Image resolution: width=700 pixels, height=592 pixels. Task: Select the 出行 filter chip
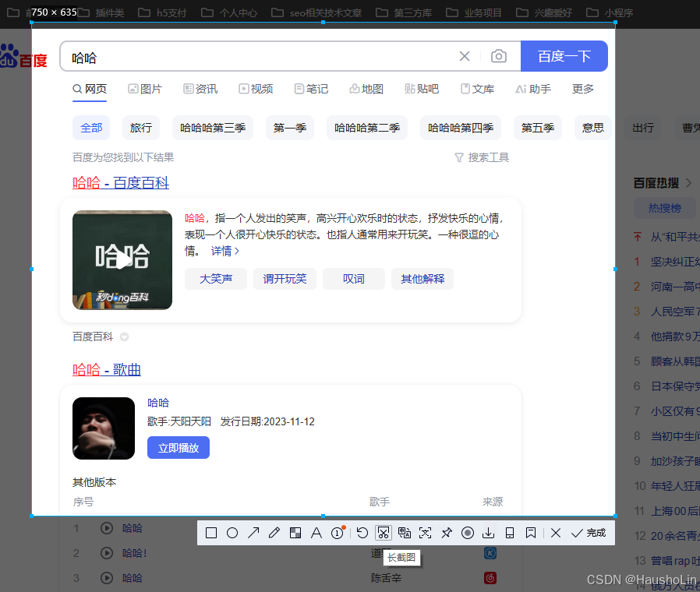643,128
